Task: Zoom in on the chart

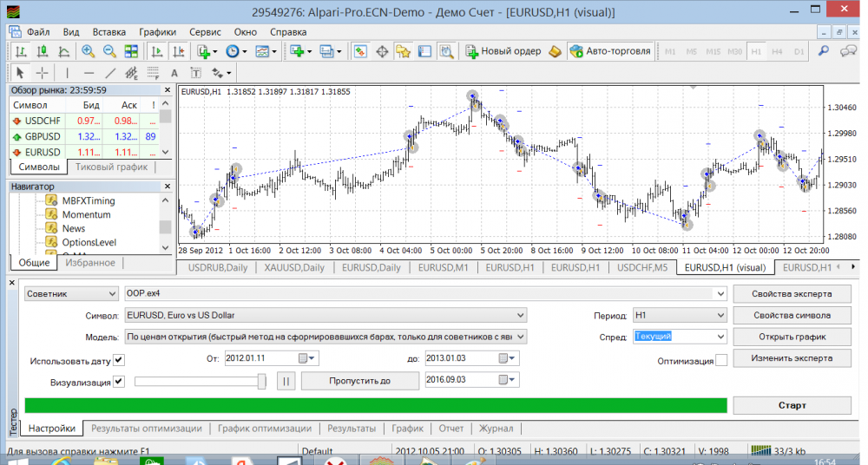Action: [88, 51]
